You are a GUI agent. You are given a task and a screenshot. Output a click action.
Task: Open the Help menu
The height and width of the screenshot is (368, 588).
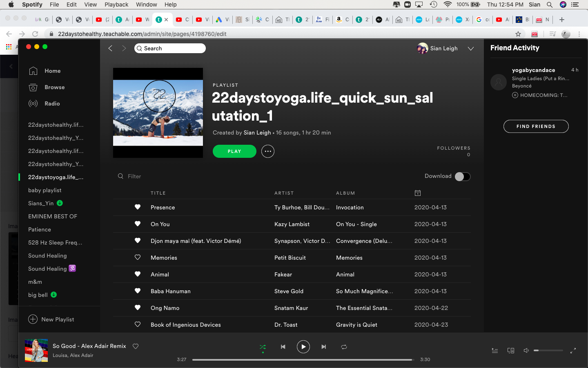pyautogui.click(x=171, y=4)
